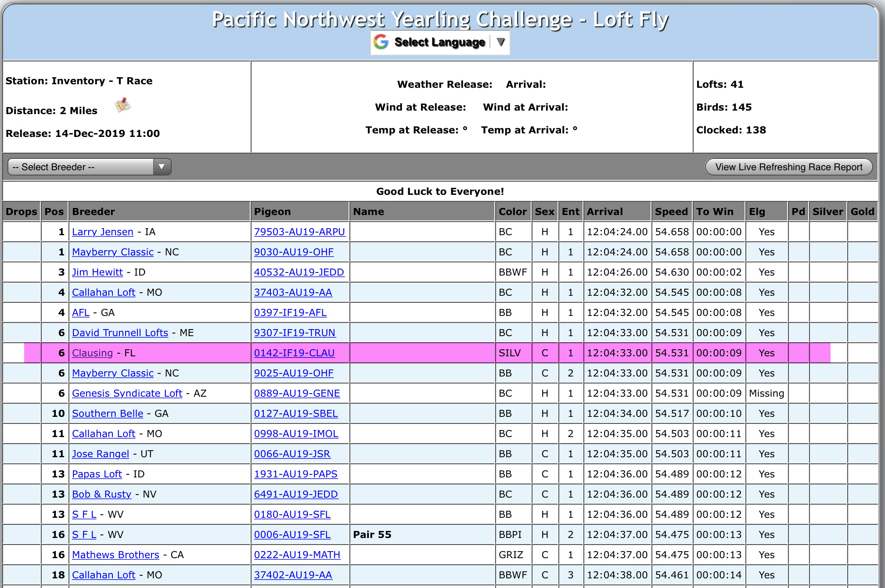Click the Arrival column header
Screen dimensions: 885x588
point(604,212)
